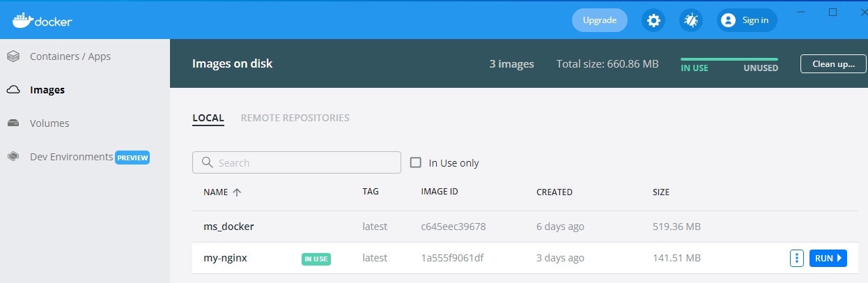Click the Sign in button
Screen dimensions: 868x283
click(x=747, y=20)
